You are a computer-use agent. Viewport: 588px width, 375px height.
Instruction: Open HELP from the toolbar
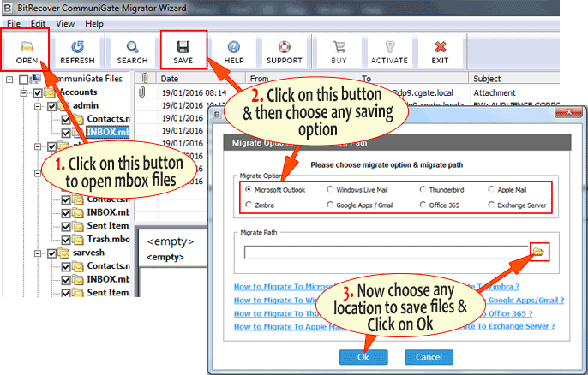(234, 52)
